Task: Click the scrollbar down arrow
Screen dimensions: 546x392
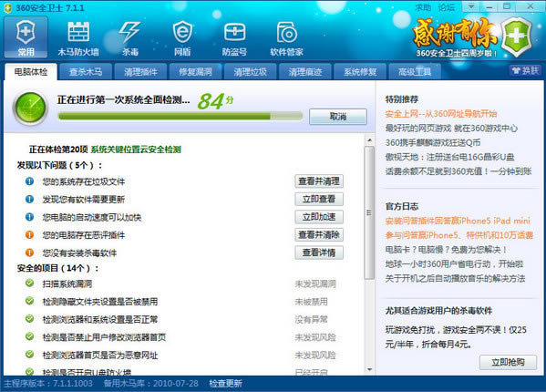Action: [369, 370]
